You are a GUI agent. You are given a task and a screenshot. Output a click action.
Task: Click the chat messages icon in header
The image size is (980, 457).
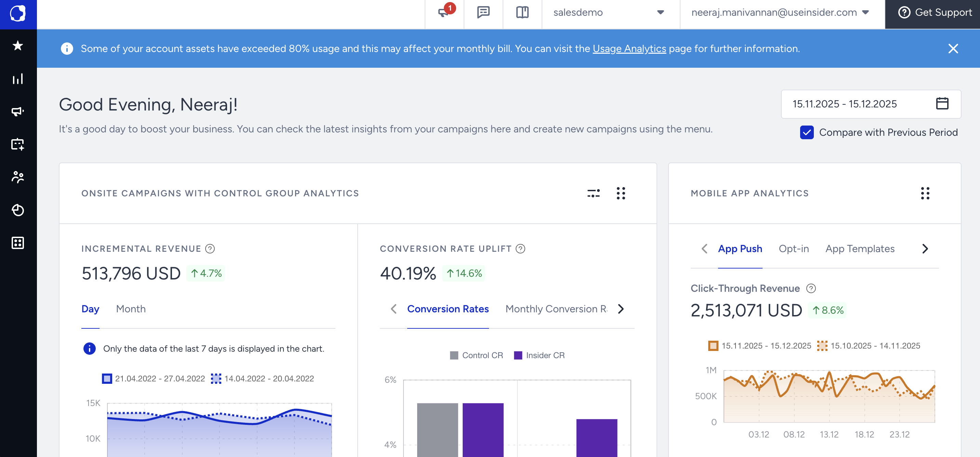point(483,13)
